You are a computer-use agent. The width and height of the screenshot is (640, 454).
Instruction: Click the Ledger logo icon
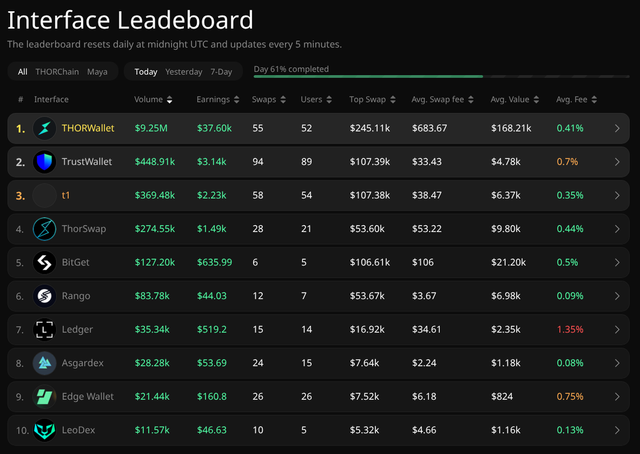coord(44,329)
